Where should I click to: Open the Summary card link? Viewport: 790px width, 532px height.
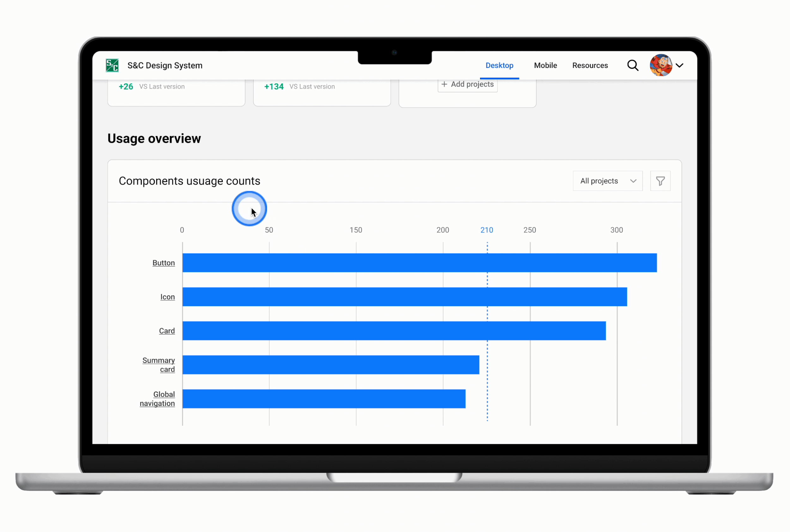(x=159, y=365)
